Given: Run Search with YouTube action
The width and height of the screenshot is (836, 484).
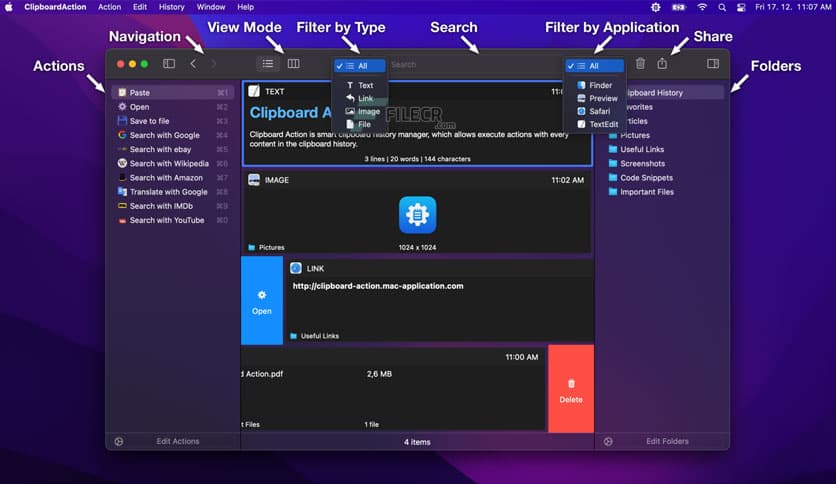Looking at the screenshot, I should pyautogui.click(x=173, y=220).
